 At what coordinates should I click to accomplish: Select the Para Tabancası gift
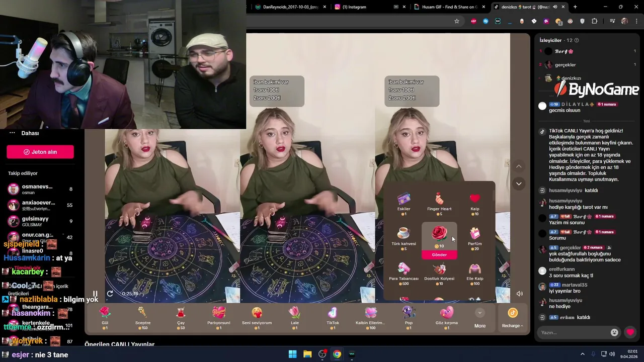[404, 274]
